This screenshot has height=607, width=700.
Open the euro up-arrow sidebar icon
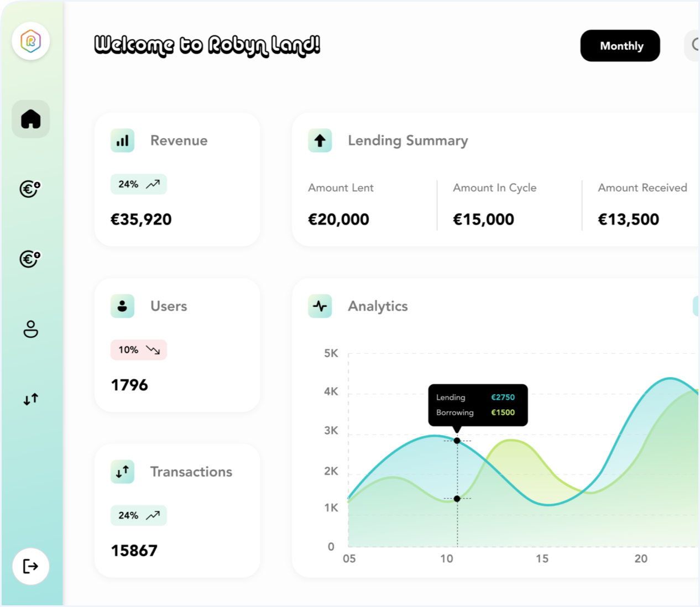30,258
